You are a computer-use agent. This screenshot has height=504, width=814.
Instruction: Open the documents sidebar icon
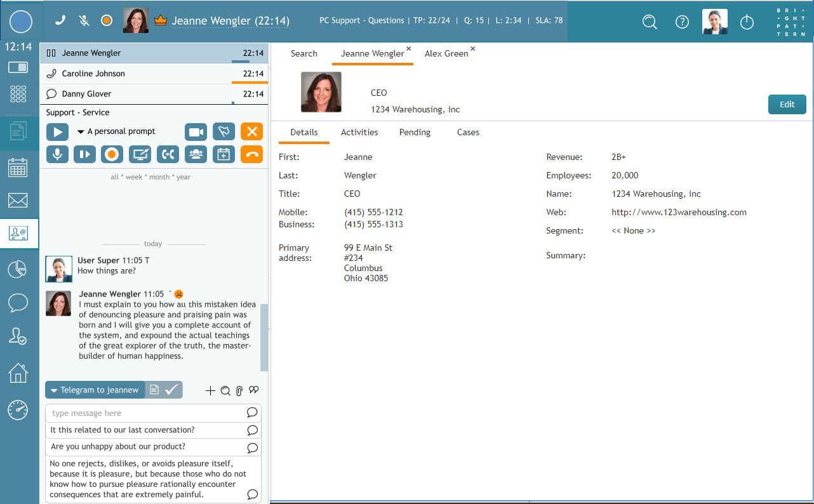click(18, 131)
